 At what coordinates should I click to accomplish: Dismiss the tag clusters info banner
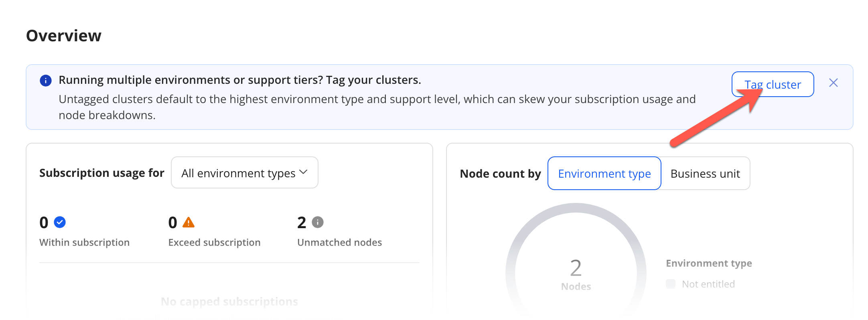click(834, 83)
